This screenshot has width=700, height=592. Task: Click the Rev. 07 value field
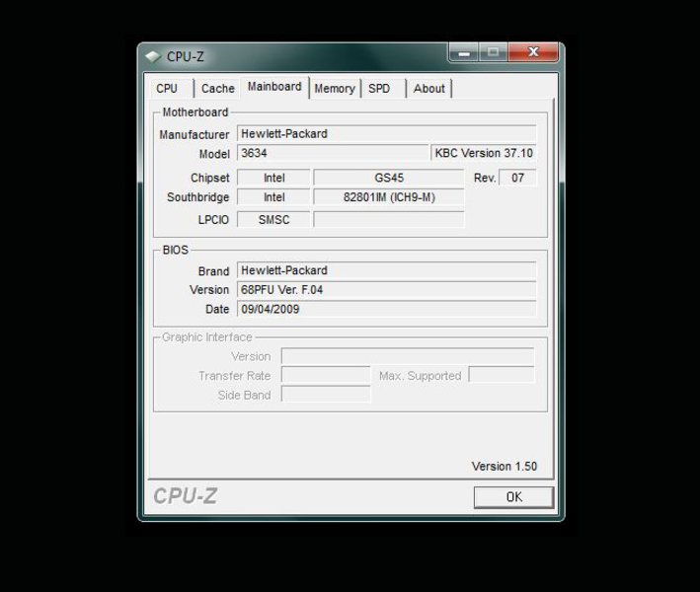517,178
